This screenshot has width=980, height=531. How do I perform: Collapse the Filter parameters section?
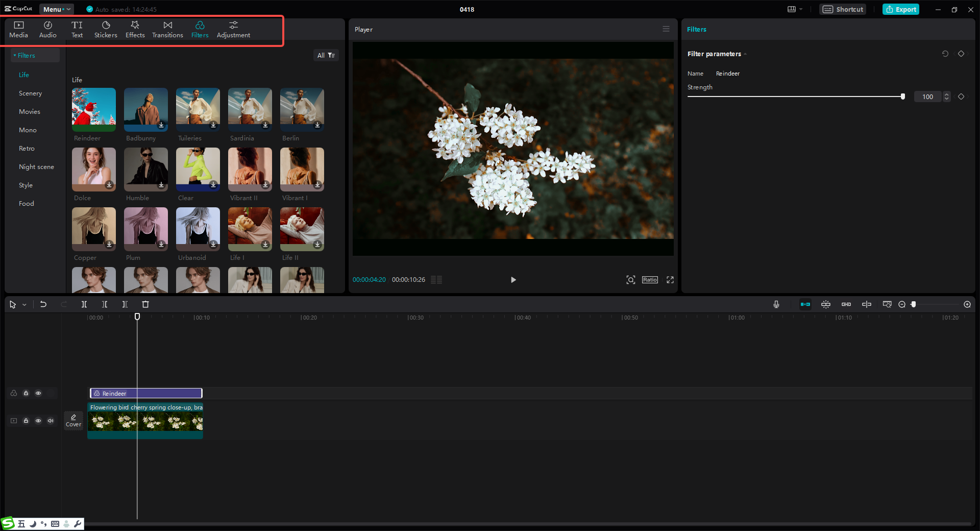point(745,54)
